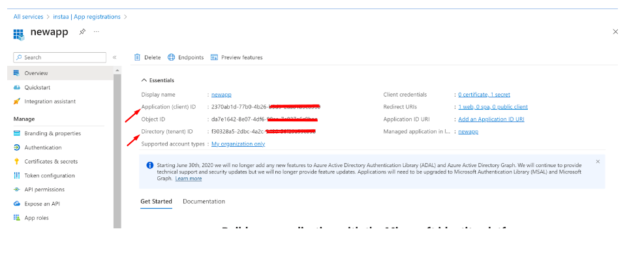Image resolution: width=644 pixels, height=259 pixels.
Task: Open the Redirect URIs link
Action: coord(493,107)
